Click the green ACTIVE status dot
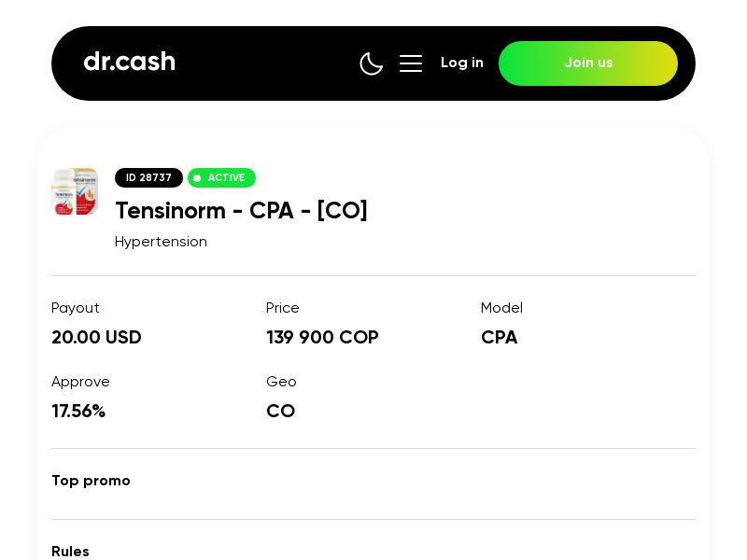 pos(197,178)
